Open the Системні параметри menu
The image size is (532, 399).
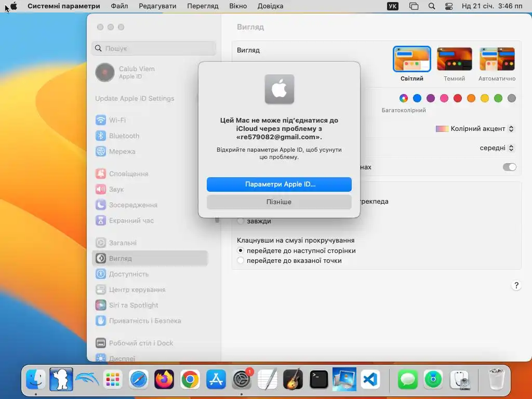coord(64,6)
